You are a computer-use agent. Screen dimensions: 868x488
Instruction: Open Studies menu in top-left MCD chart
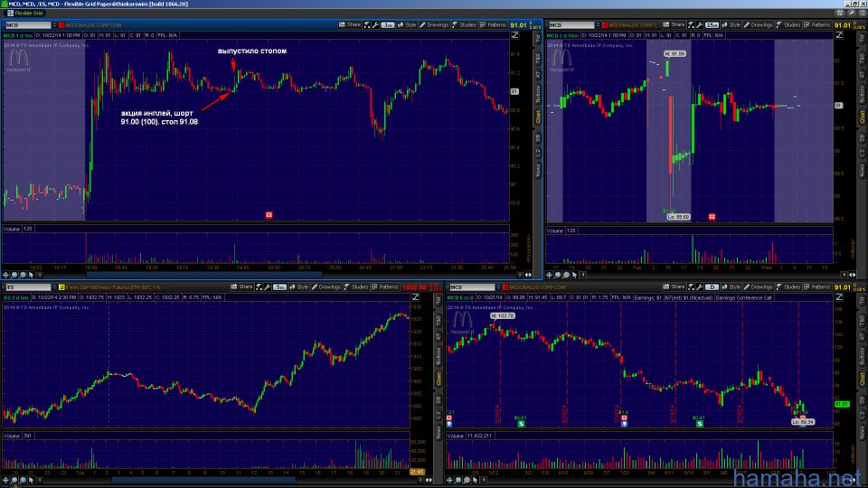click(464, 25)
